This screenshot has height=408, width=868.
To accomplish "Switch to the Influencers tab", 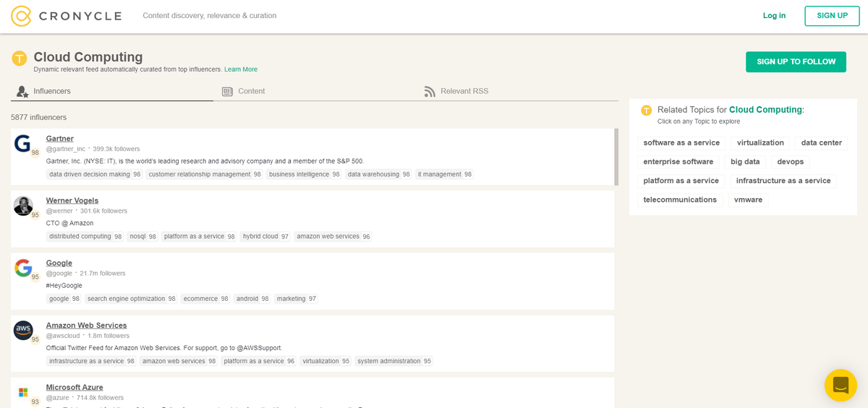I will coord(112,91).
